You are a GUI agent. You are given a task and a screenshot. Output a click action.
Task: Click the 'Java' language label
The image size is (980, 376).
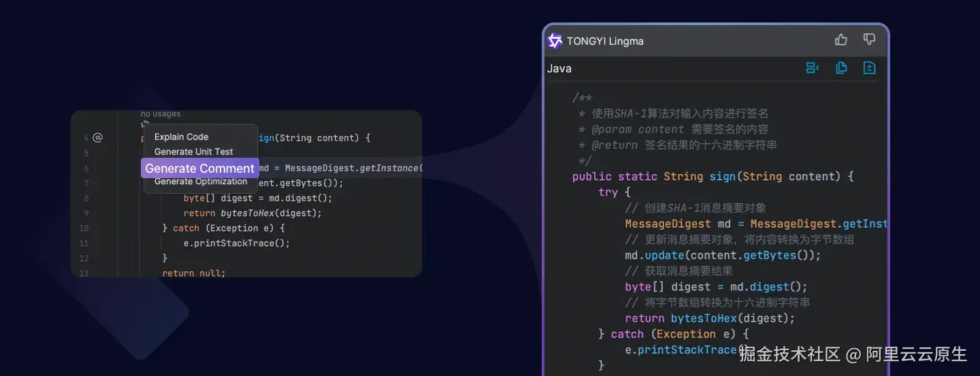[x=559, y=69]
